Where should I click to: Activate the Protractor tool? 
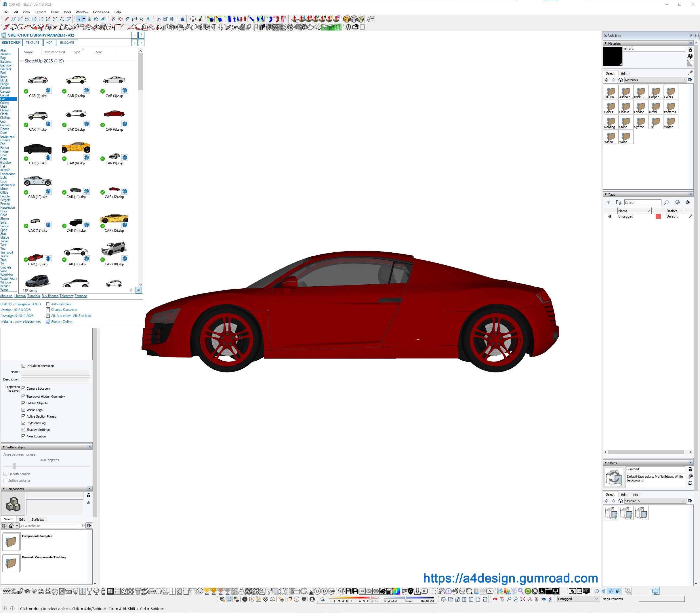coord(127,19)
